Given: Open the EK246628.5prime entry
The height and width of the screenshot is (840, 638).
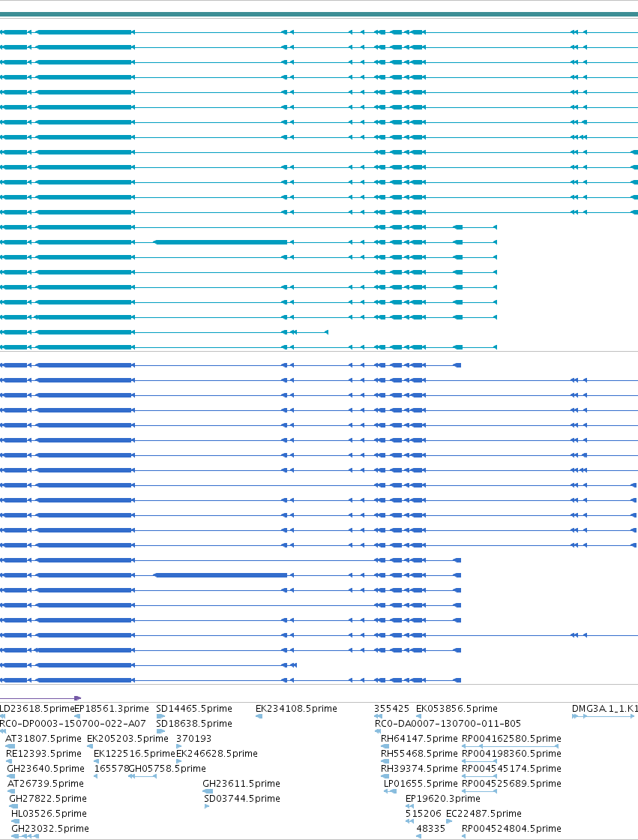Looking at the screenshot, I should click(217, 753).
